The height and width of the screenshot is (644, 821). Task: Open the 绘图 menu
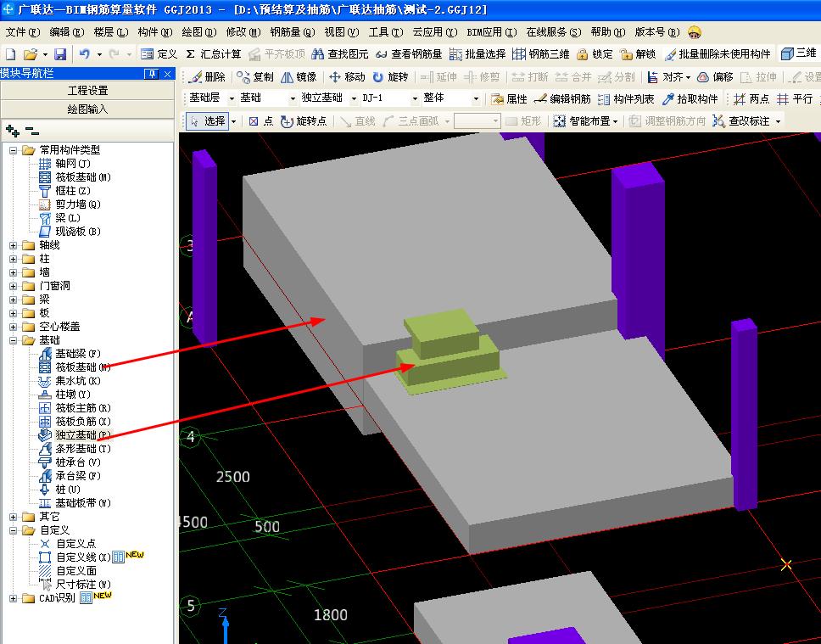(x=199, y=32)
